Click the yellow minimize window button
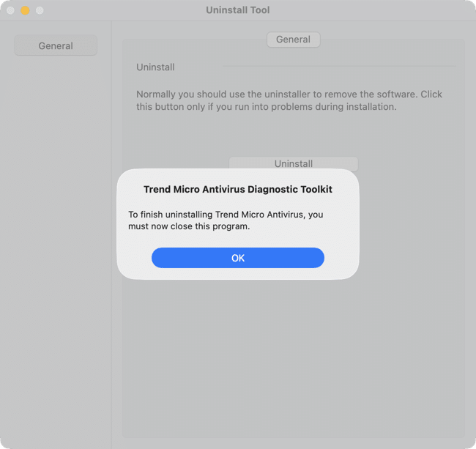This screenshot has width=476, height=449. pos(25,10)
